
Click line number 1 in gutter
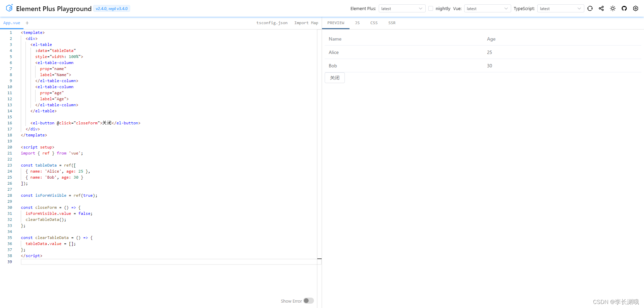[11, 33]
